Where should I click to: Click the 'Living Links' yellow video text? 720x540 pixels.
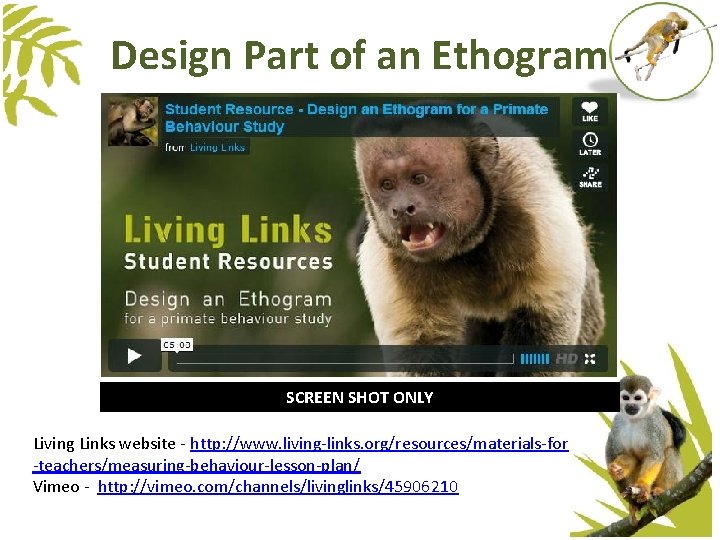[x=228, y=230]
